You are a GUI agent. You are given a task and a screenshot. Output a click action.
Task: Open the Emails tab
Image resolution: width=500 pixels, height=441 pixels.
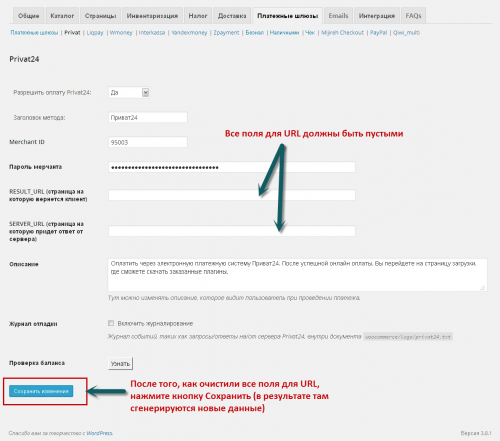[x=338, y=16]
